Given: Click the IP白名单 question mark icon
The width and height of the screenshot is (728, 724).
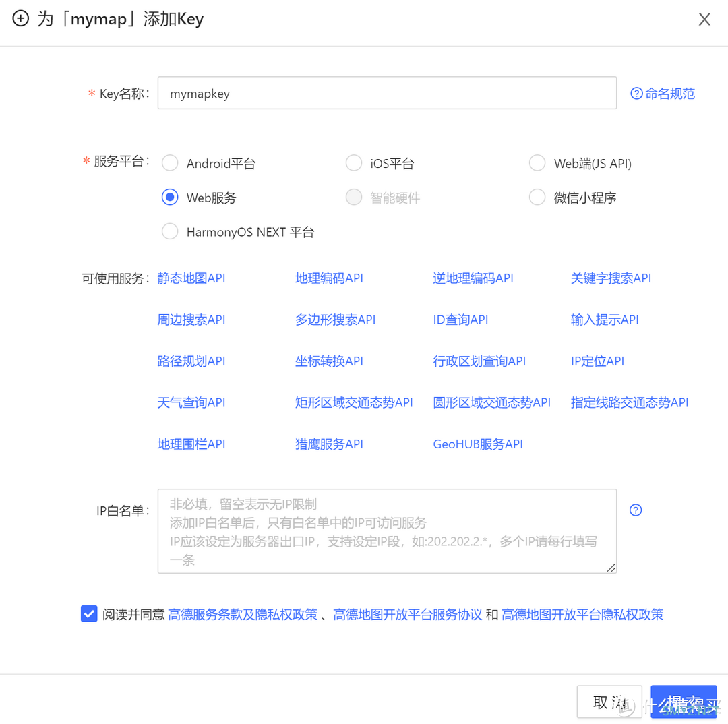Looking at the screenshot, I should pos(635,510).
